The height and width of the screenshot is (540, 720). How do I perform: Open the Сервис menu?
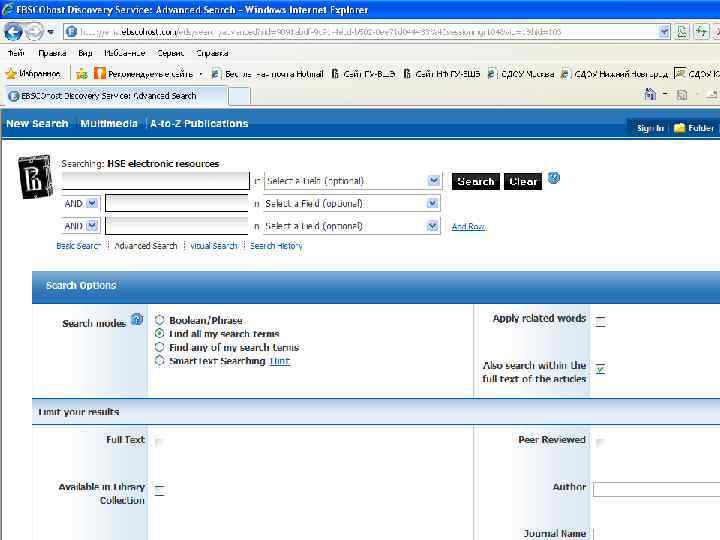coord(170,53)
